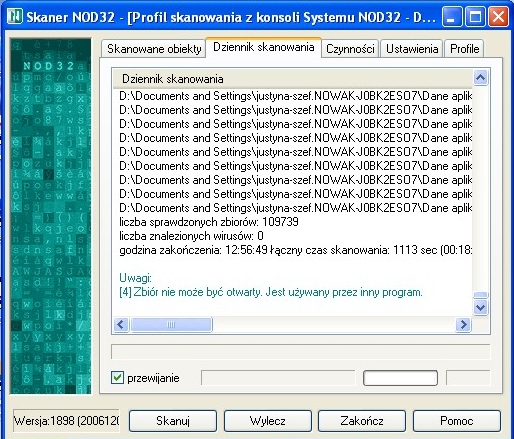
Task: Minimize the Skaner NOD32 window
Action: click(x=452, y=16)
